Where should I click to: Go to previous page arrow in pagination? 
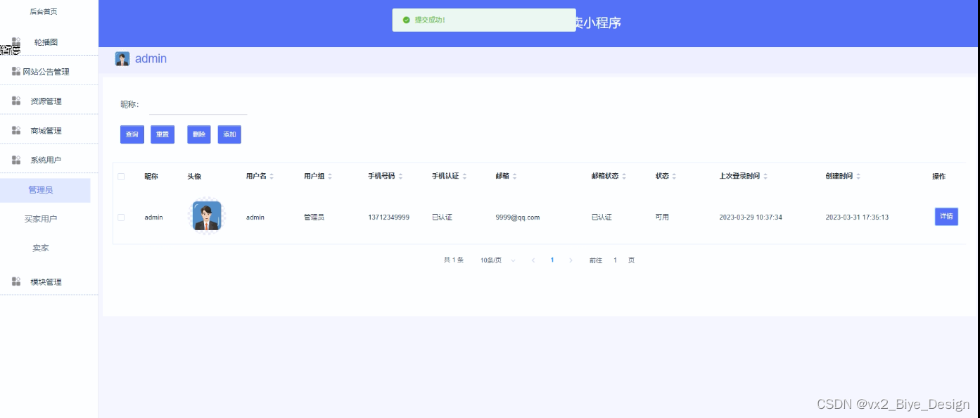(533, 260)
